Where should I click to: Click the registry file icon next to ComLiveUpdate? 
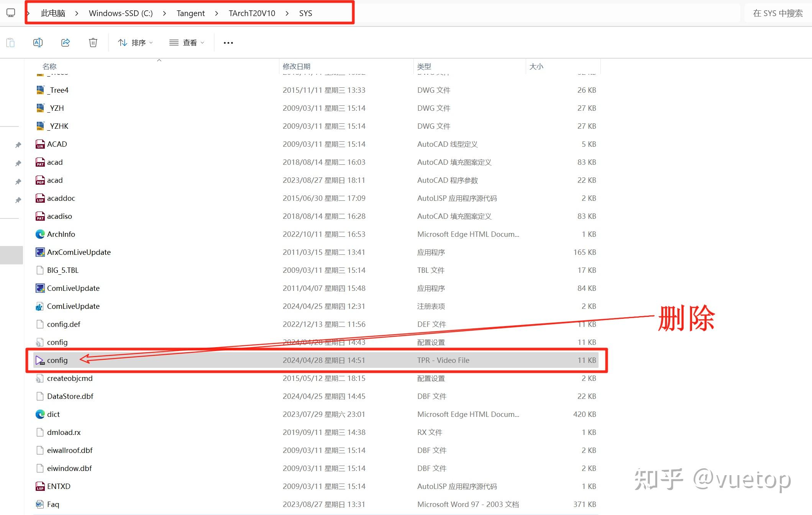point(39,306)
